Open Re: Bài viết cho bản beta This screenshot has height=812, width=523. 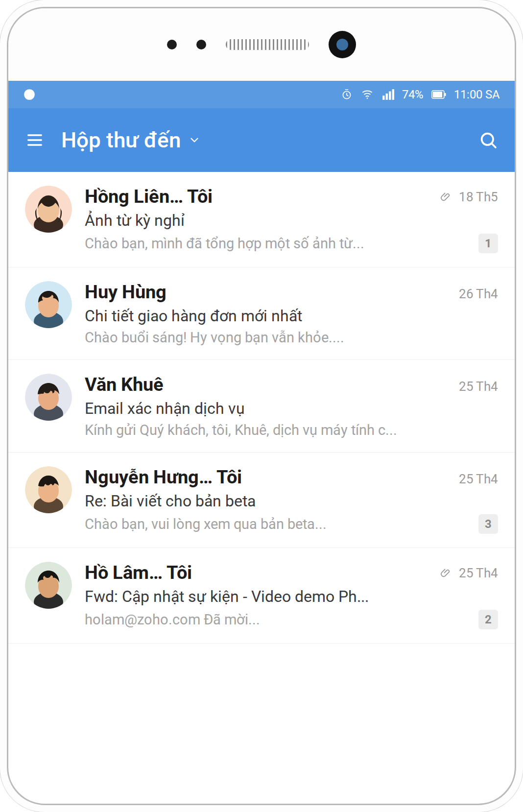[x=261, y=500]
